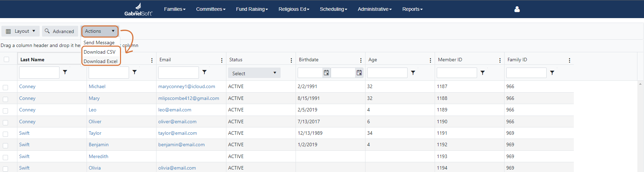Open the Michael first name link
Viewport: 644px width, 172px height.
(x=97, y=86)
